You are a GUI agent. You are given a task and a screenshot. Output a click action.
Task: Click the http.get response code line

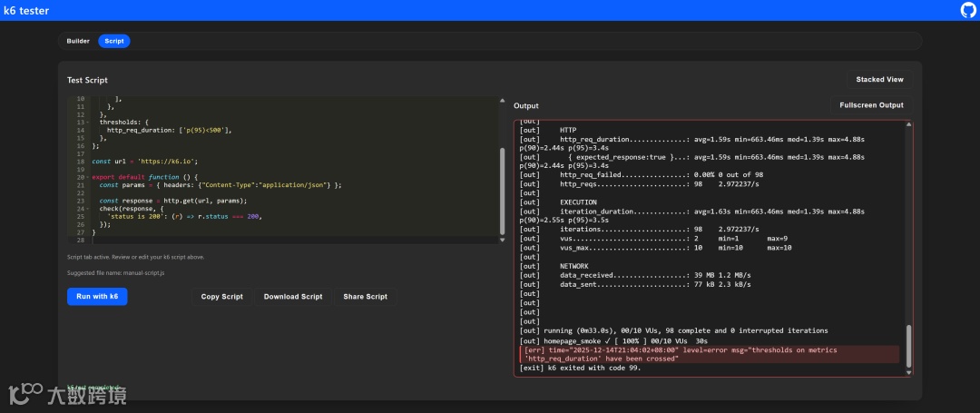(x=173, y=201)
